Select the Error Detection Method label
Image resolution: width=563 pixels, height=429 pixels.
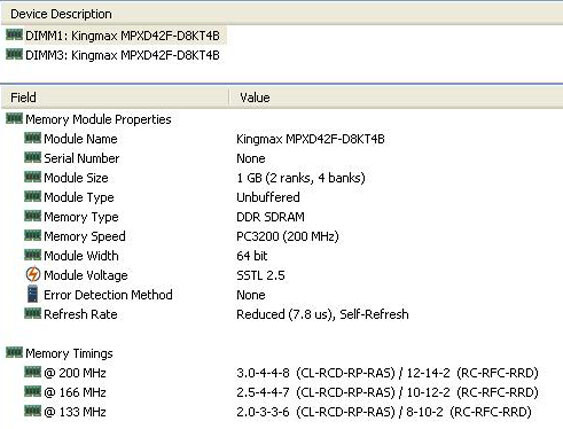coord(108,295)
